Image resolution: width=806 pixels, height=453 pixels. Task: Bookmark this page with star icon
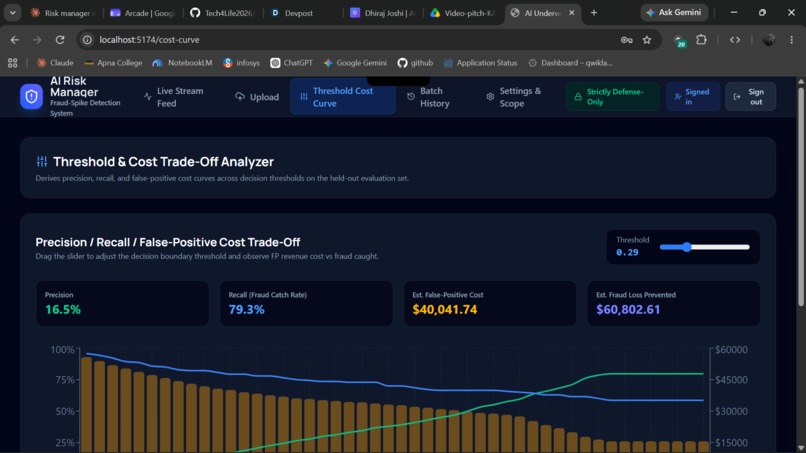point(647,40)
